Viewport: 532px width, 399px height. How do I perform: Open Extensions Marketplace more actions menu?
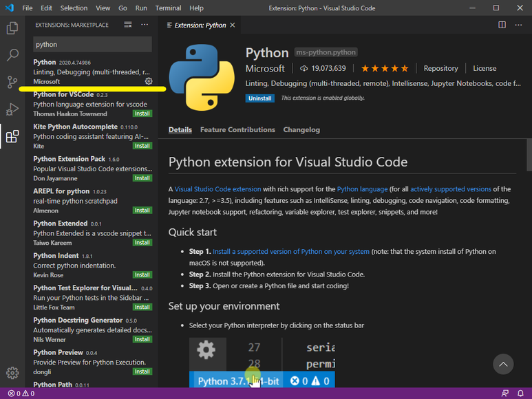[x=145, y=25]
